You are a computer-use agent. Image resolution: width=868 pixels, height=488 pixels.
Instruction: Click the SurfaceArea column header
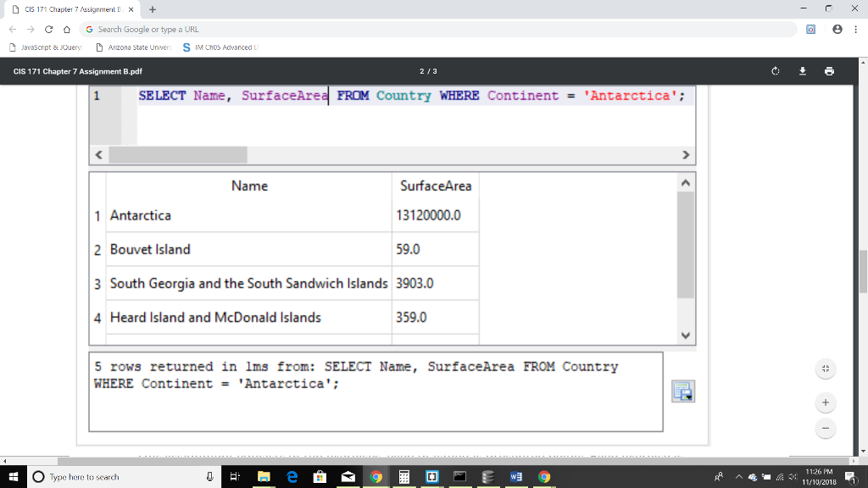coord(436,186)
